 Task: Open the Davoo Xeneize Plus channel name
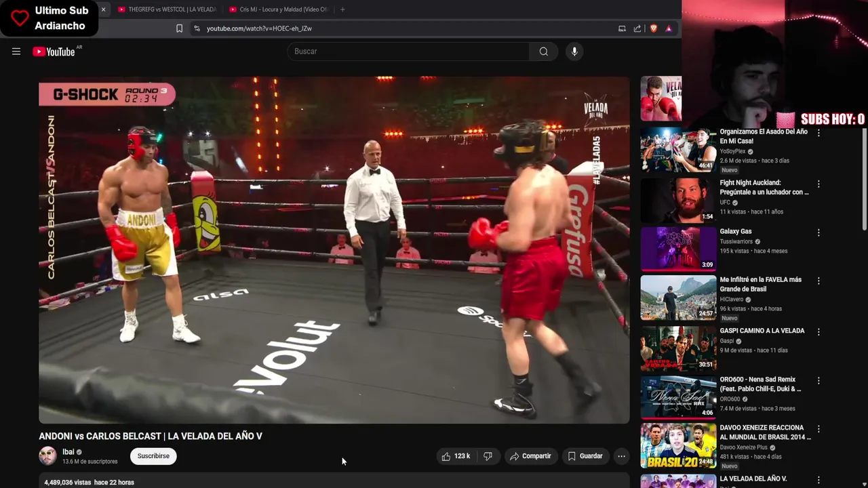744,447
